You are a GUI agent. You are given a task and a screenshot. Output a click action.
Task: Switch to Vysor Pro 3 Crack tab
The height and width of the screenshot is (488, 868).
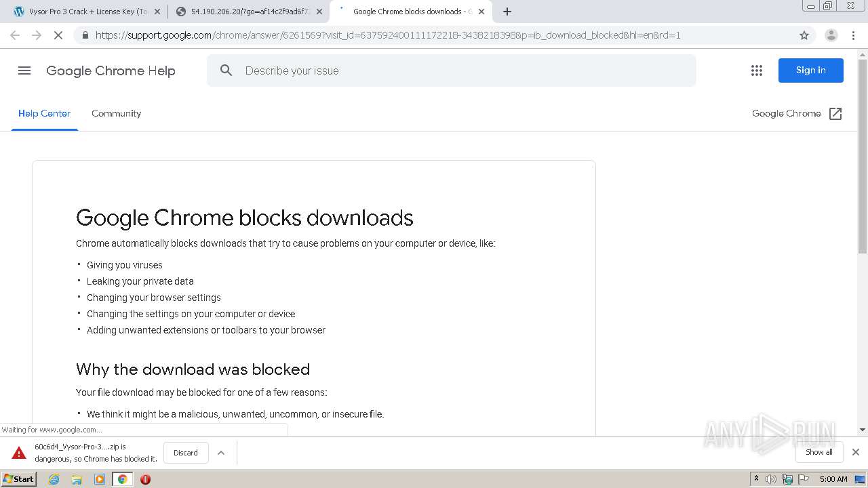coord(87,12)
